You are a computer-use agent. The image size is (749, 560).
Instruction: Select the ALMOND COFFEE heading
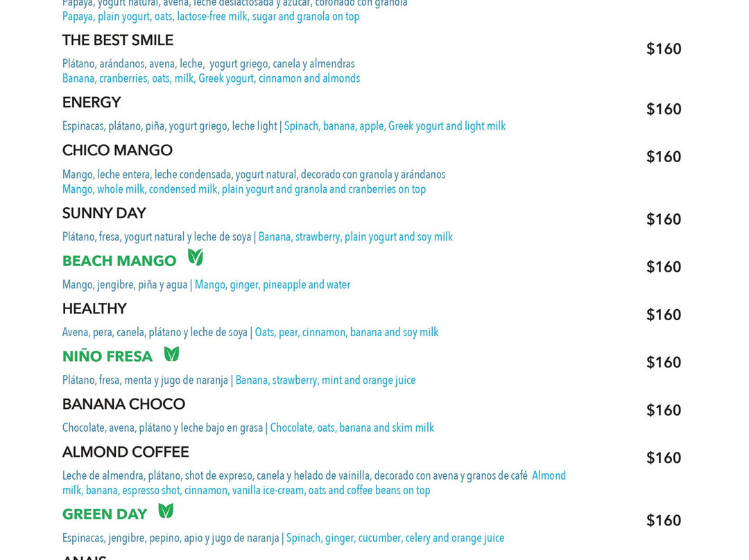tap(125, 452)
